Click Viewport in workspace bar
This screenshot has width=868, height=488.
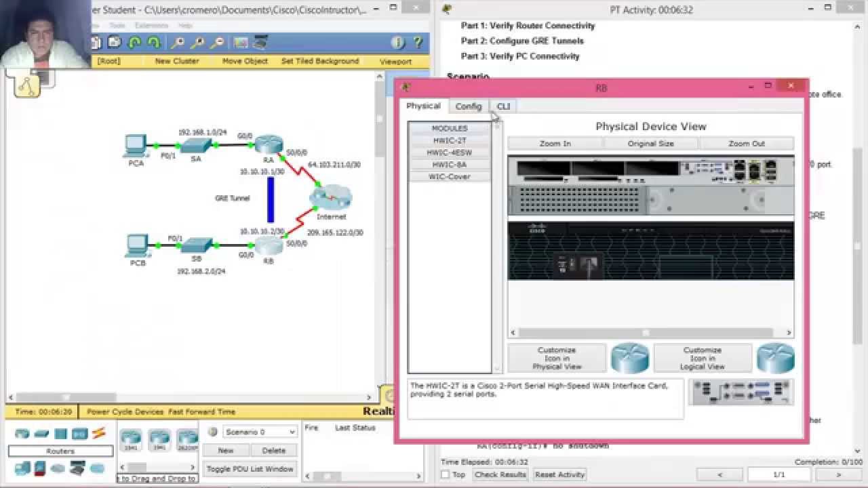pos(396,62)
